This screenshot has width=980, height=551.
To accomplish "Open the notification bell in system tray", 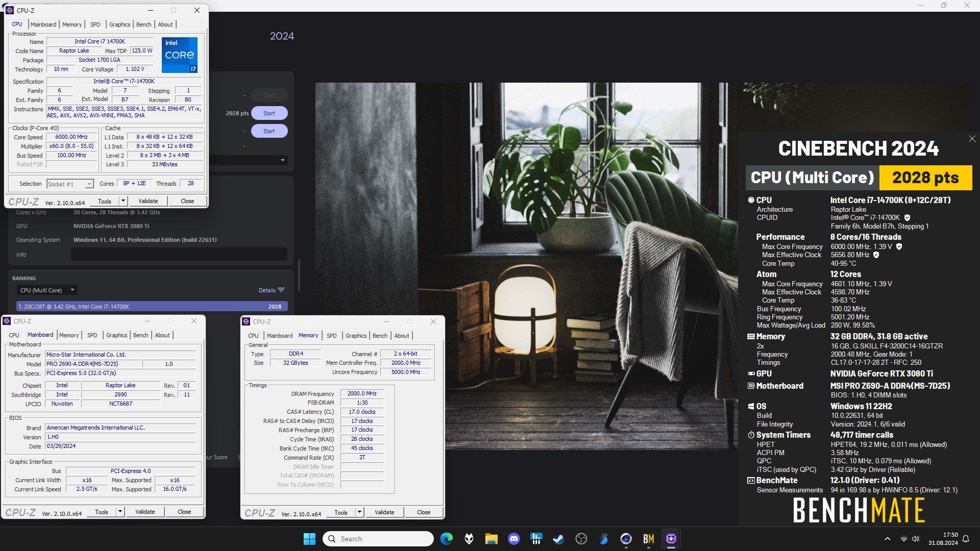I will click(966, 539).
